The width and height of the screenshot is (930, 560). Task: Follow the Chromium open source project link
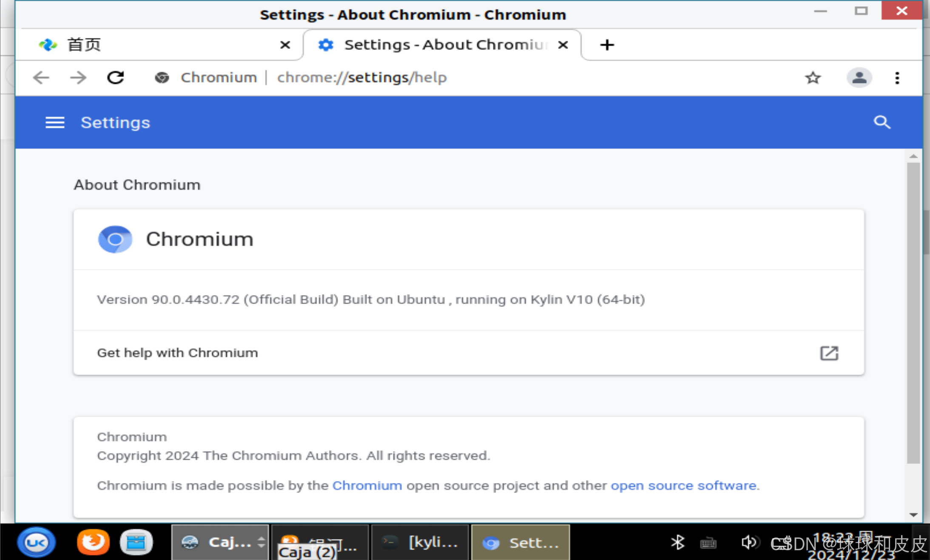(367, 486)
